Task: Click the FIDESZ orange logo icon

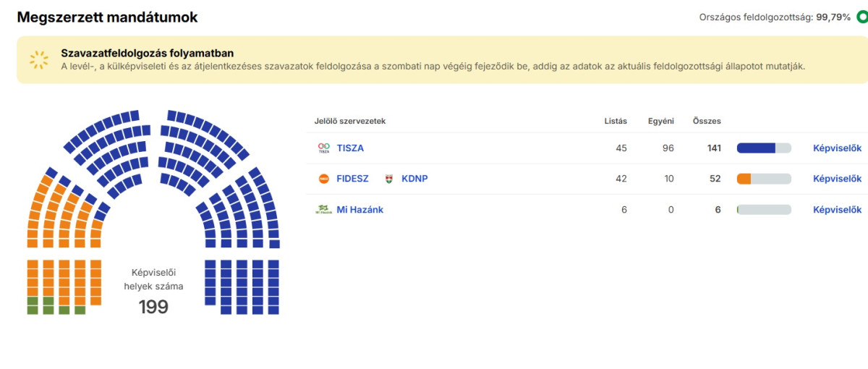Action: point(323,179)
